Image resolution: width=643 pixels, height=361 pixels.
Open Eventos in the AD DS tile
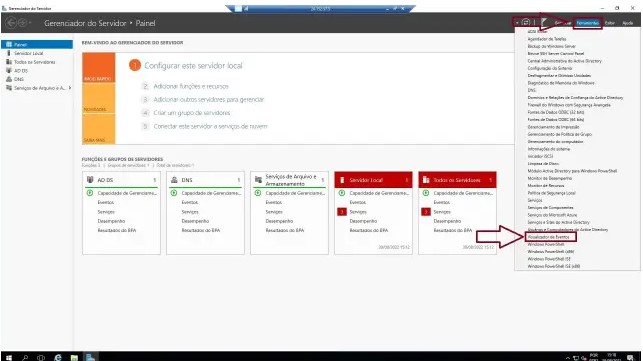click(105, 202)
